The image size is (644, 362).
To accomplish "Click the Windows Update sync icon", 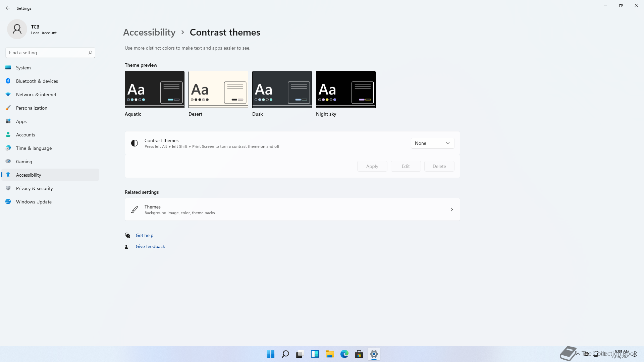I will (8, 202).
